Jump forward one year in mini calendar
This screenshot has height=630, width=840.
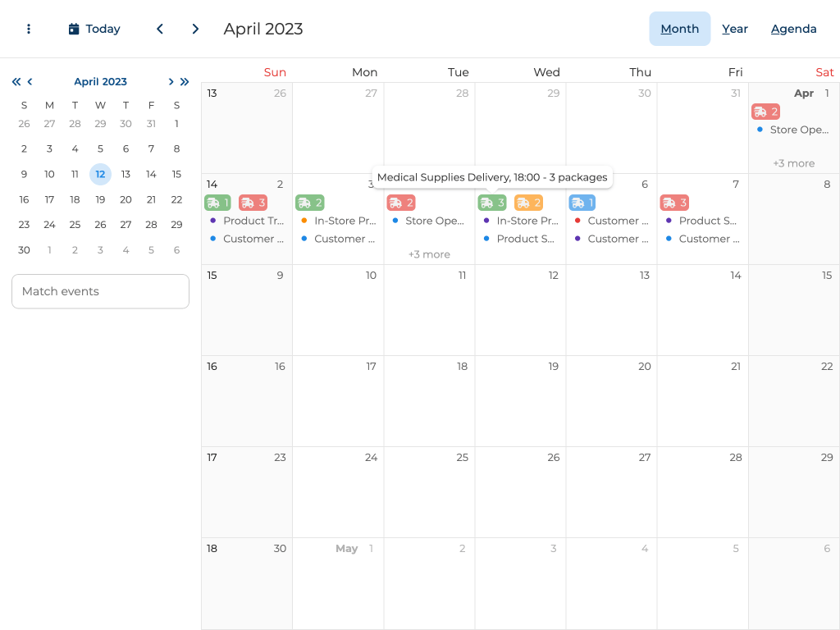[185, 81]
